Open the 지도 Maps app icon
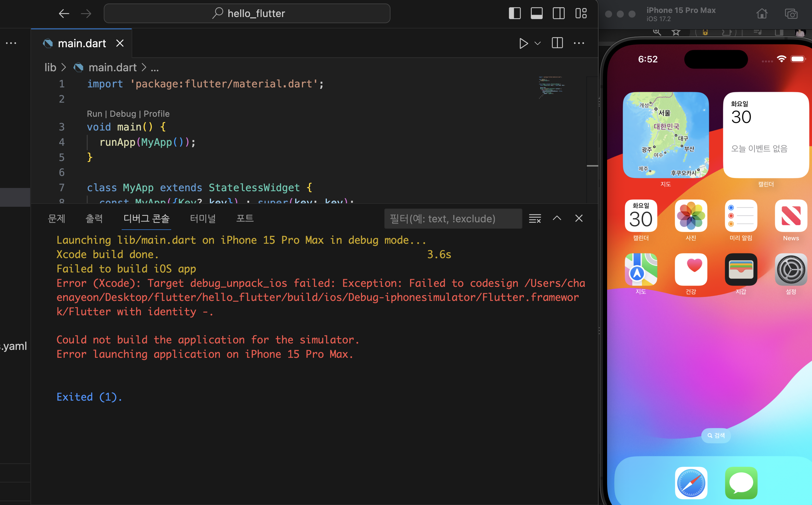812x505 pixels. point(641,270)
